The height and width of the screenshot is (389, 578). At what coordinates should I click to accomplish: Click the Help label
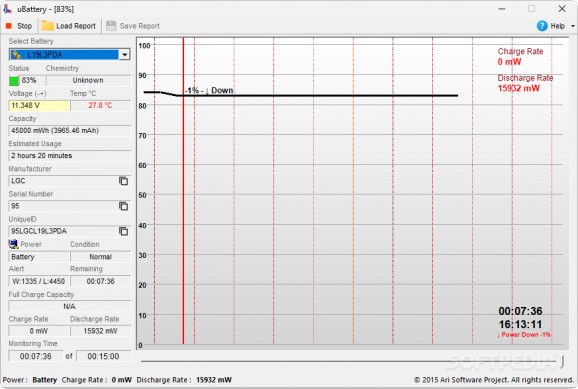tap(557, 26)
